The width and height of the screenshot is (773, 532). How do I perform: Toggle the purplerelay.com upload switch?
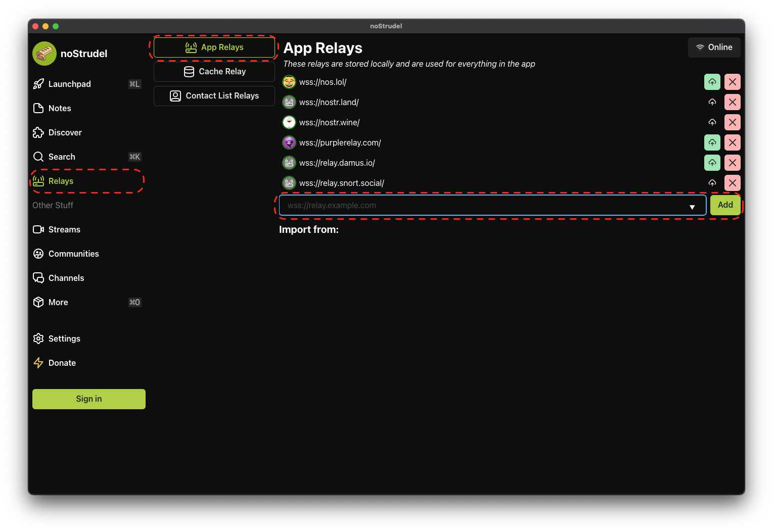(712, 142)
